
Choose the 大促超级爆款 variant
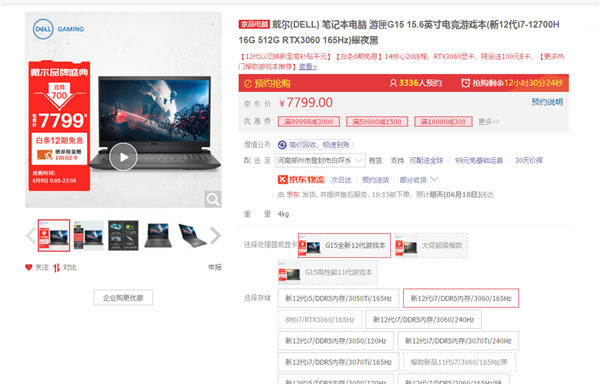pos(431,246)
